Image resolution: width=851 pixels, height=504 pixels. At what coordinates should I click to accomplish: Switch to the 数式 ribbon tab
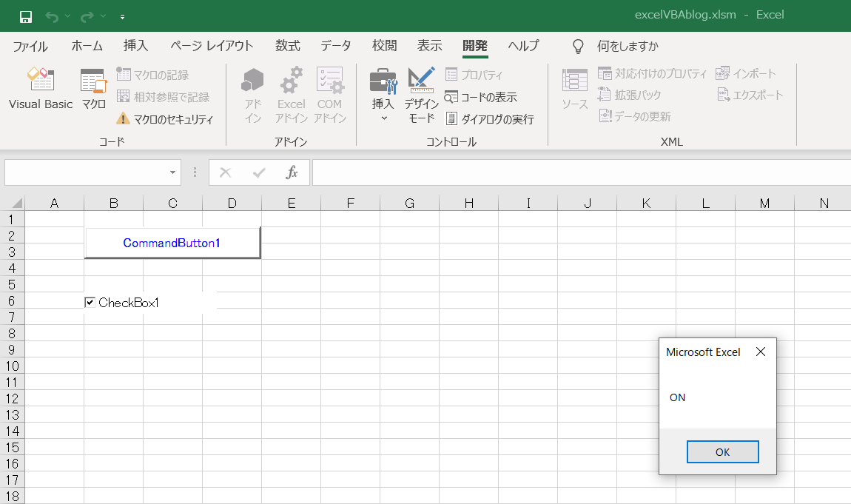pyautogui.click(x=287, y=46)
